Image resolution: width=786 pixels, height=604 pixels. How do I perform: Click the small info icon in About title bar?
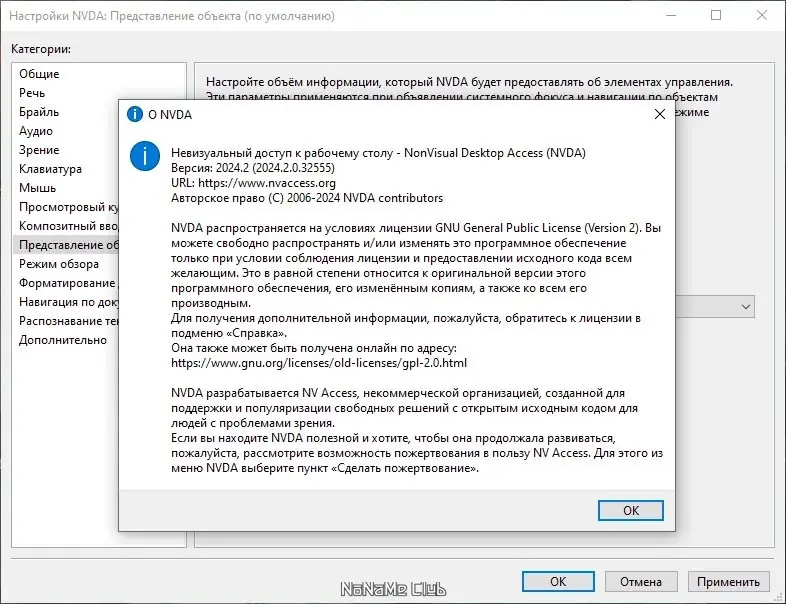coord(135,114)
